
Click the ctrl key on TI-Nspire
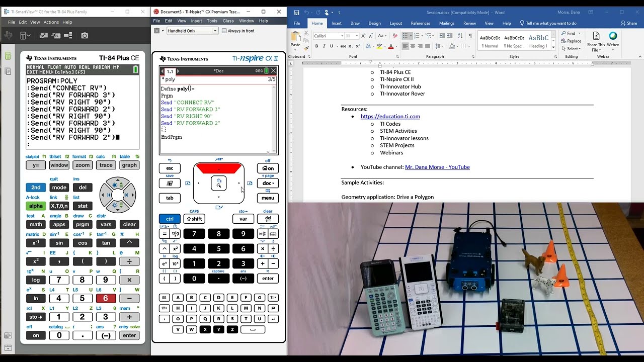[170, 219]
